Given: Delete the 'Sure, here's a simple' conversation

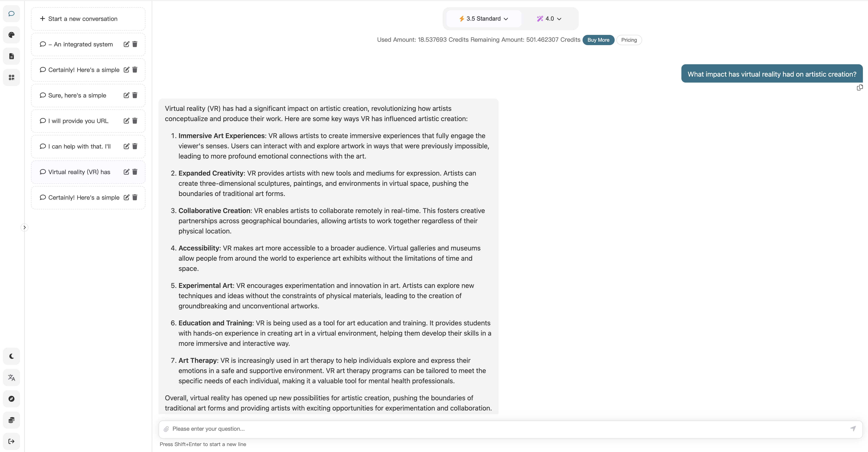Looking at the screenshot, I should point(135,96).
